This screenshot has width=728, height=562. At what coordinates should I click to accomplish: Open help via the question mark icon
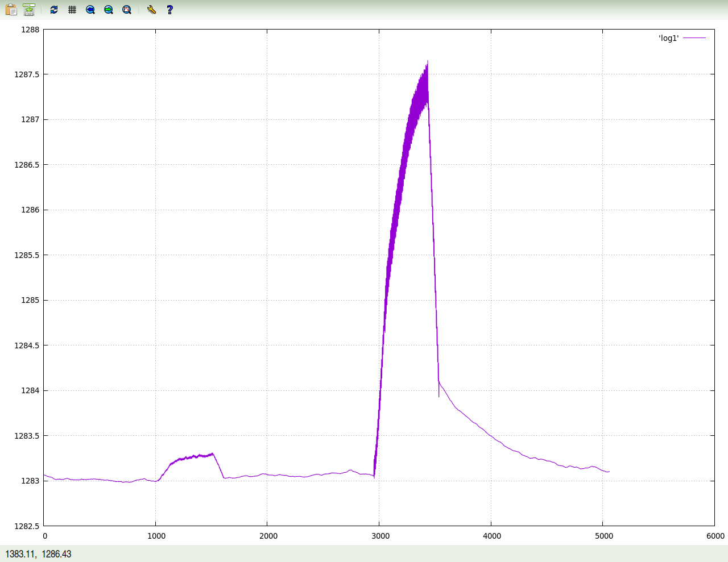click(169, 9)
